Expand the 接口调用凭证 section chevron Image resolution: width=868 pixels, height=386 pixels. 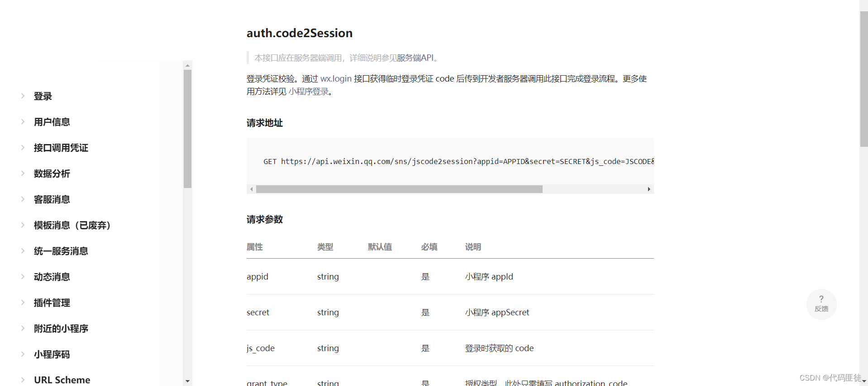pyautogui.click(x=23, y=147)
